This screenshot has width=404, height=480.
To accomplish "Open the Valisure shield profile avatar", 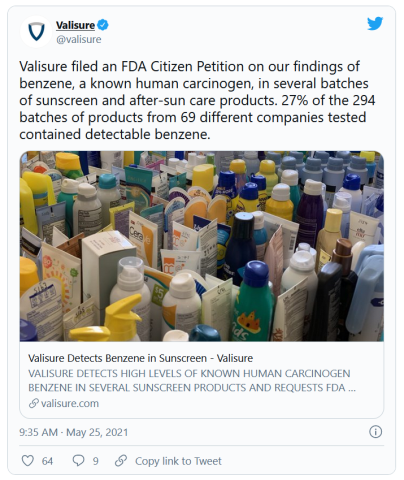I will click(x=36, y=31).
